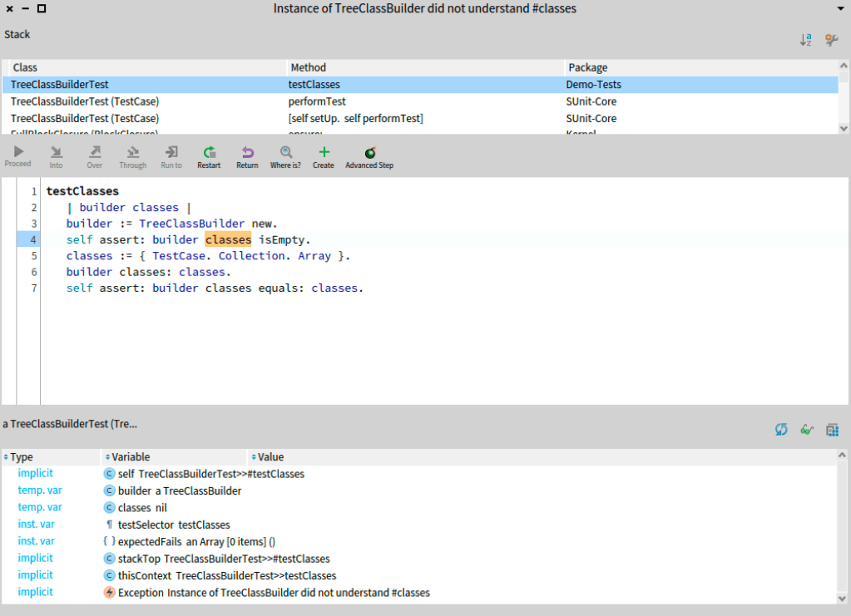Click the refresh inspector icon
851x616 pixels.
click(781, 430)
